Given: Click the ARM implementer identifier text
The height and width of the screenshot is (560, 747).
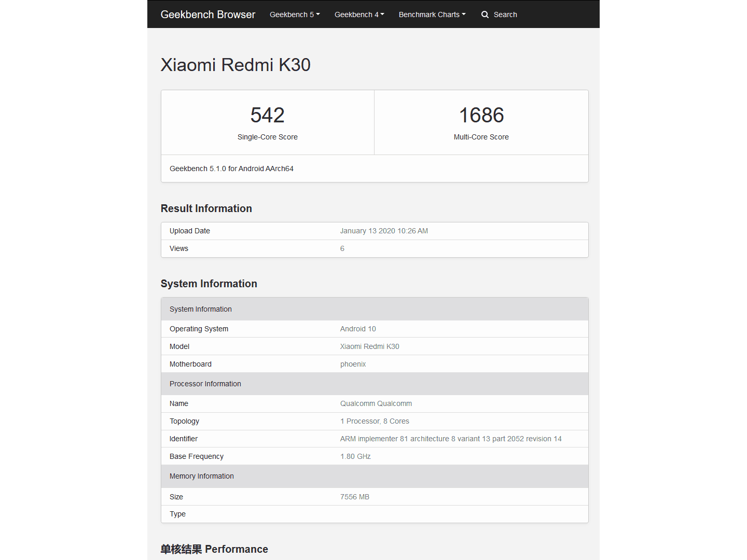Looking at the screenshot, I should [x=451, y=439].
